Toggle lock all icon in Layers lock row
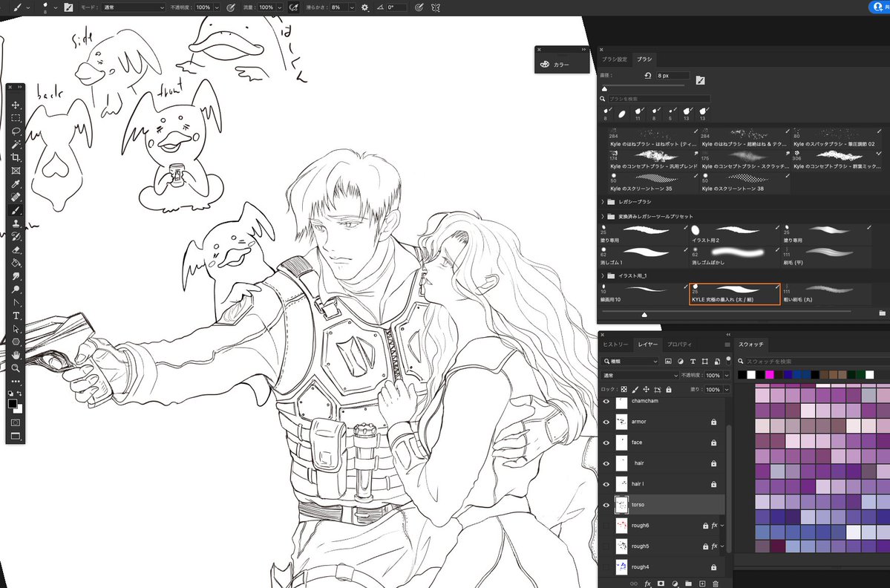The image size is (890, 588). (x=669, y=389)
